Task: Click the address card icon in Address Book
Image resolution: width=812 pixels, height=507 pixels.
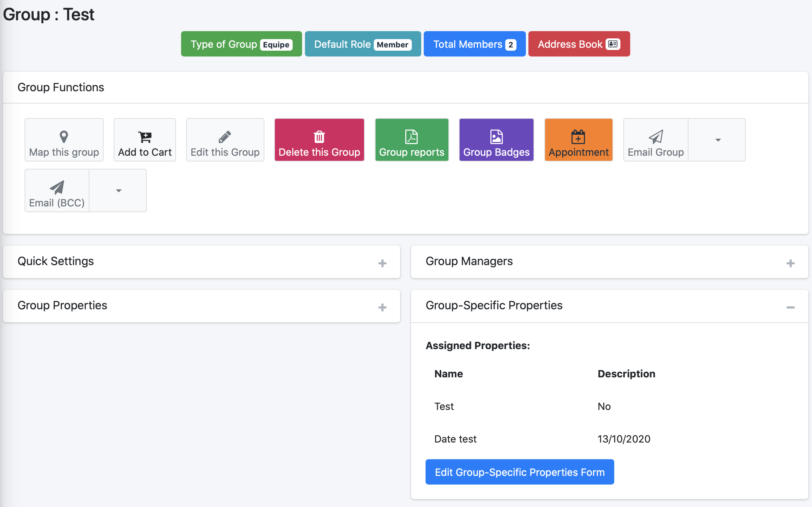Action: point(613,44)
